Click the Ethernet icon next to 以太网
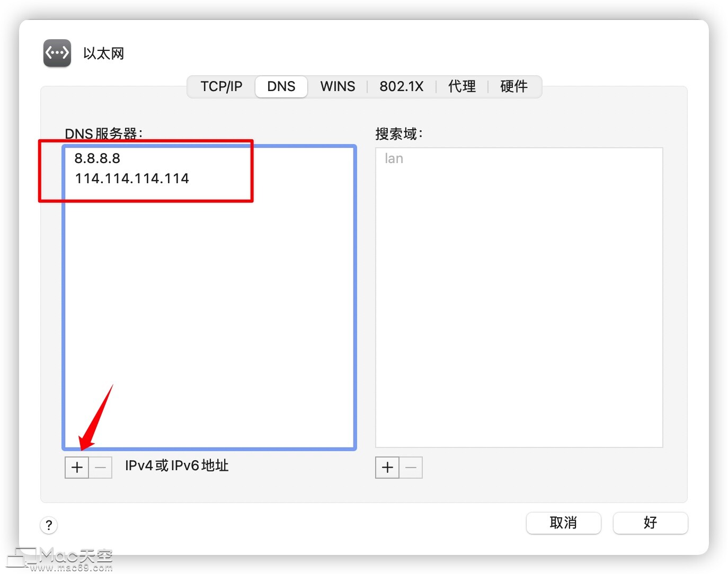The image size is (728, 574). click(x=57, y=53)
